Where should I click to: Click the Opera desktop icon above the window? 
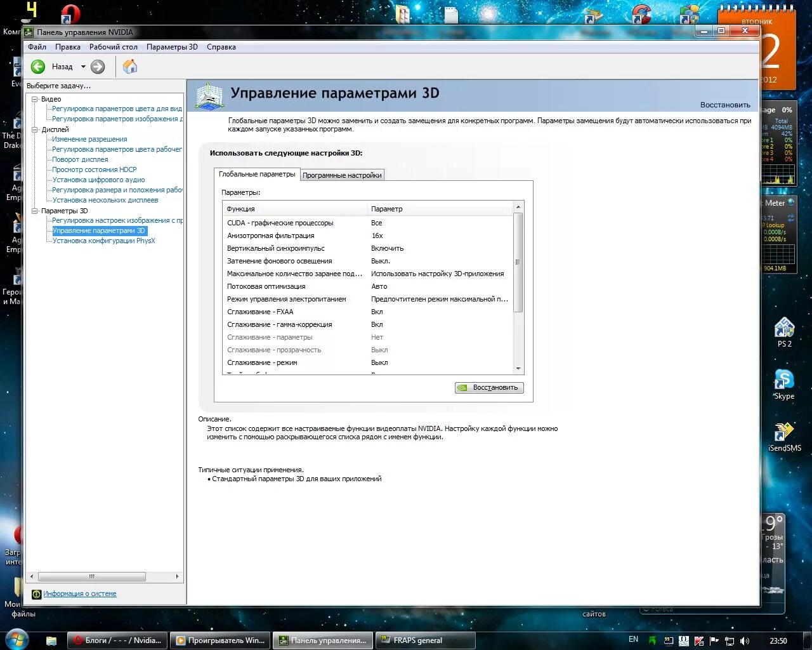click(70, 14)
